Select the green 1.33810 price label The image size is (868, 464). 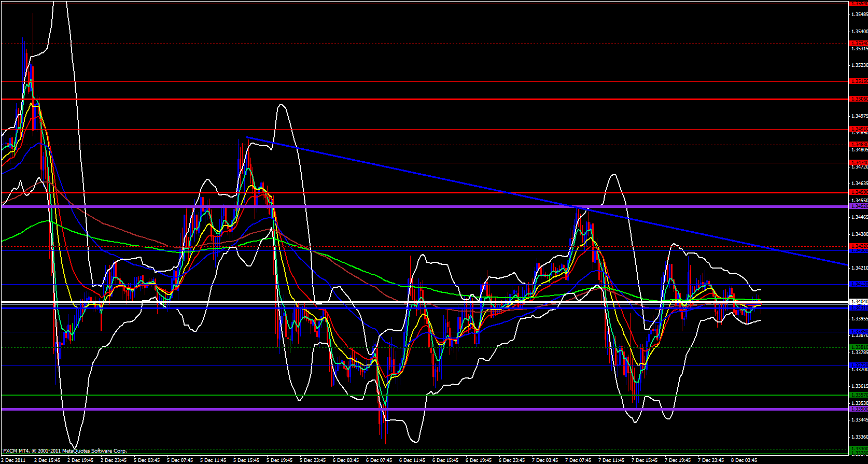click(858, 347)
